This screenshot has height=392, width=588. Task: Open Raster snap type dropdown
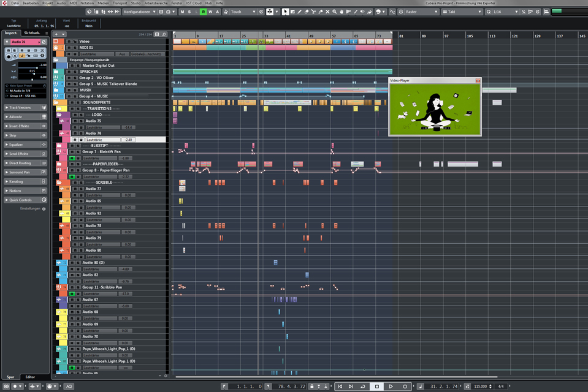(421, 12)
